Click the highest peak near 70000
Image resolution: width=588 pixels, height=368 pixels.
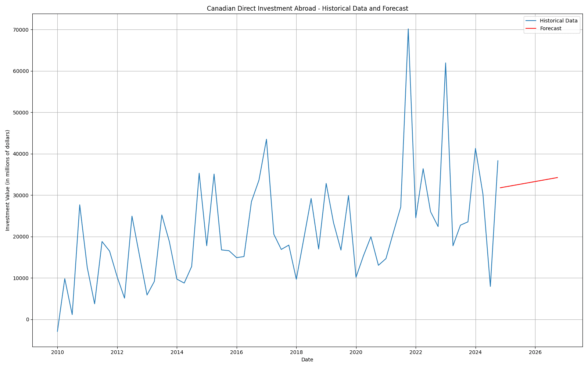pos(408,29)
